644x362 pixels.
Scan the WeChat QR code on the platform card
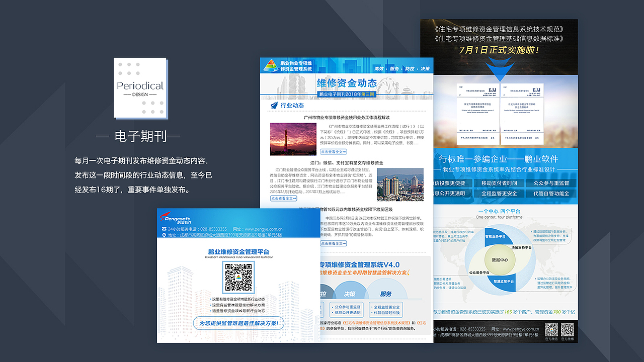tap(238, 278)
